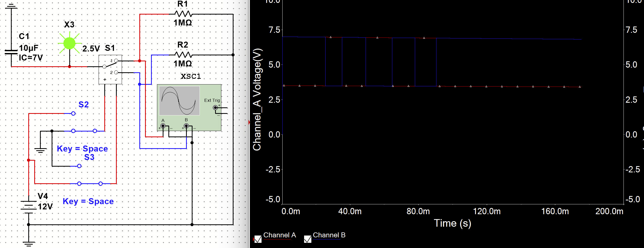This screenshot has width=644, height=248.
Task: Select capacitor C1 symbol
Action: click(11, 52)
